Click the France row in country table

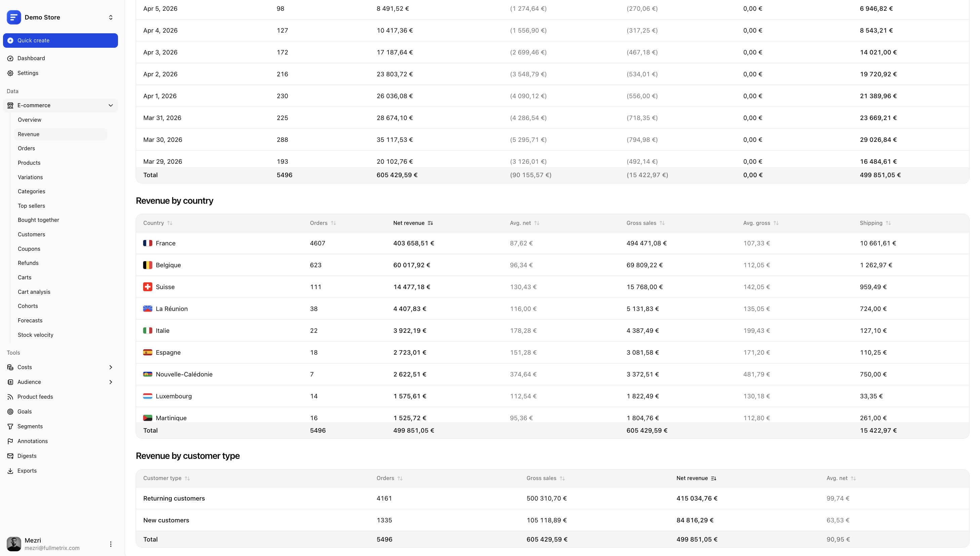coord(165,243)
